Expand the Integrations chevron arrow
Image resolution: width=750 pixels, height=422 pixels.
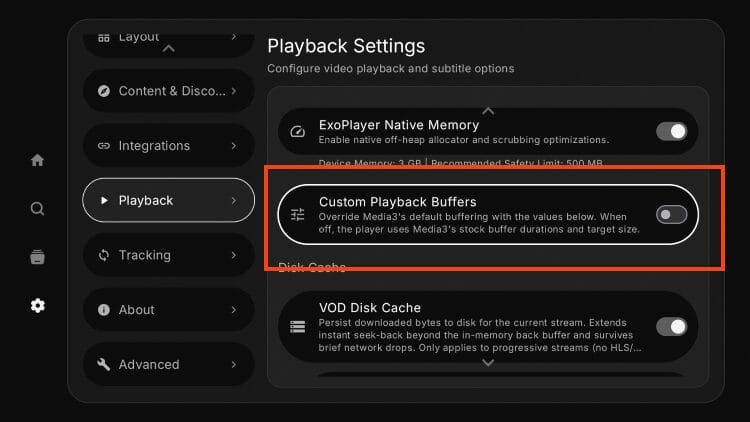[233, 145]
